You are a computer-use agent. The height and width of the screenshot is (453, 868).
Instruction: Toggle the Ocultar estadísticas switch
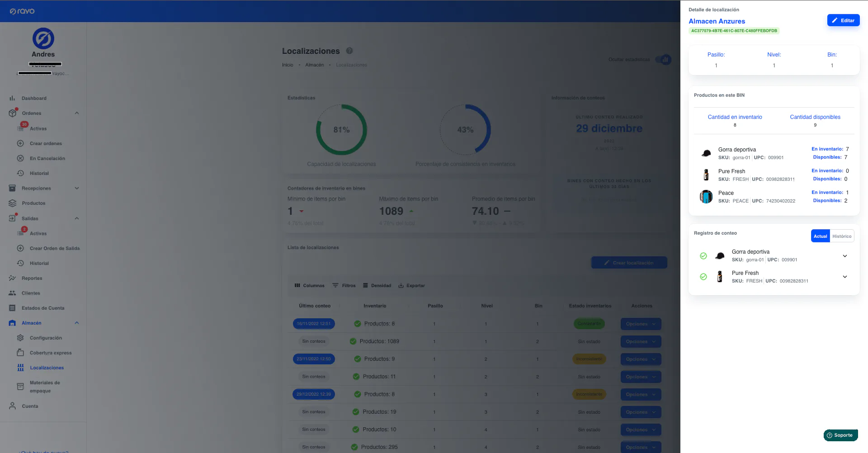point(663,59)
